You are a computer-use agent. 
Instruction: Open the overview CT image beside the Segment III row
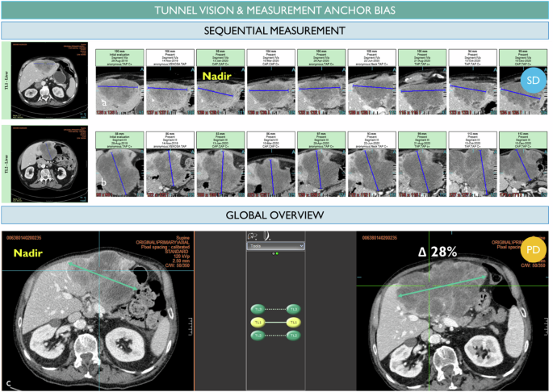49,164
